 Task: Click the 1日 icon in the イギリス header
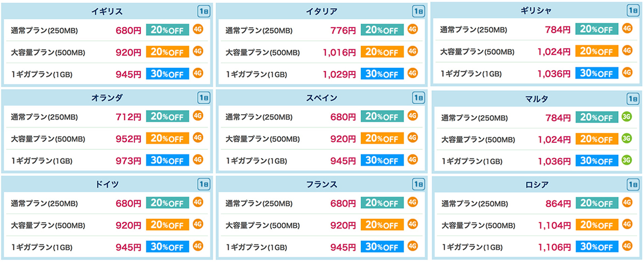tap(203, 11)
